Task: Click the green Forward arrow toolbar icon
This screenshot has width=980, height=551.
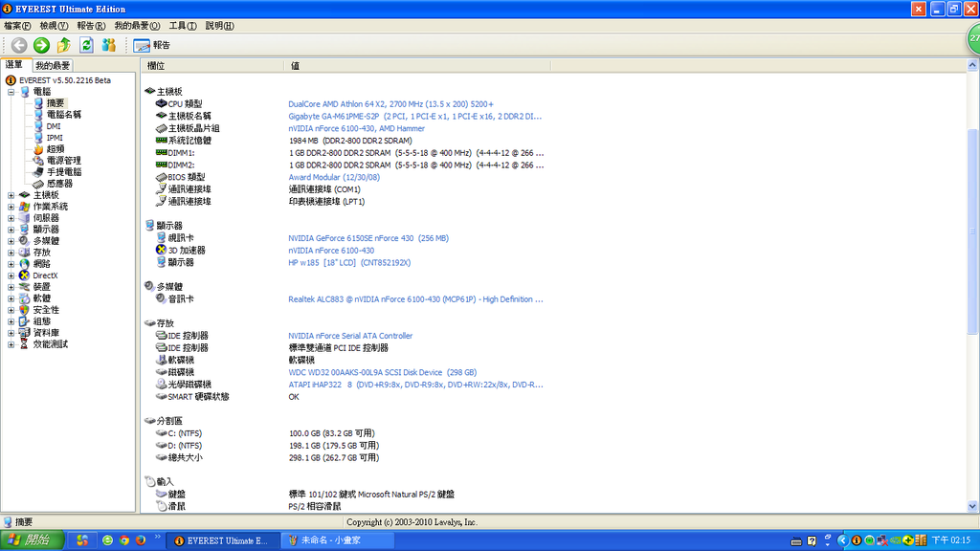Action: (x=41, y=45)
